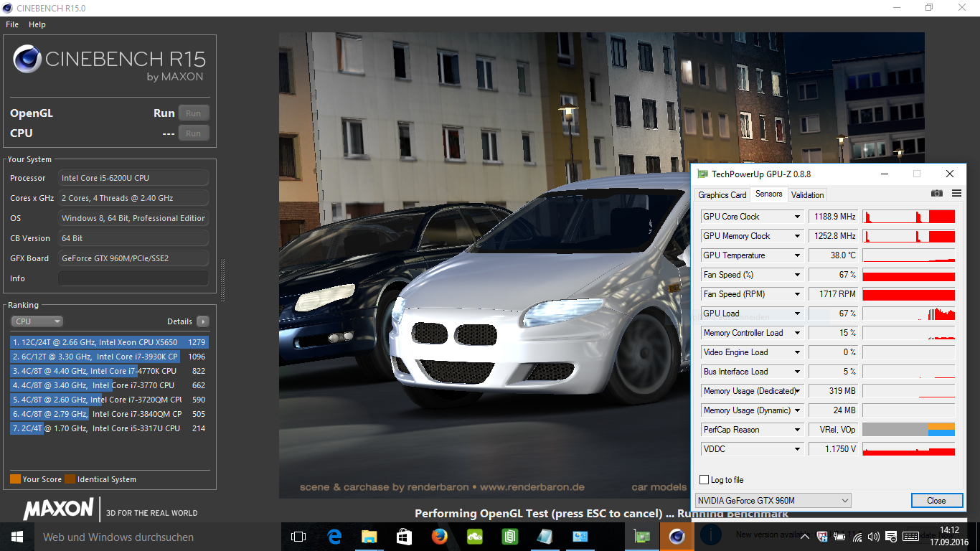Click the GPU-Z screenshot camera icon

(937, 194)
